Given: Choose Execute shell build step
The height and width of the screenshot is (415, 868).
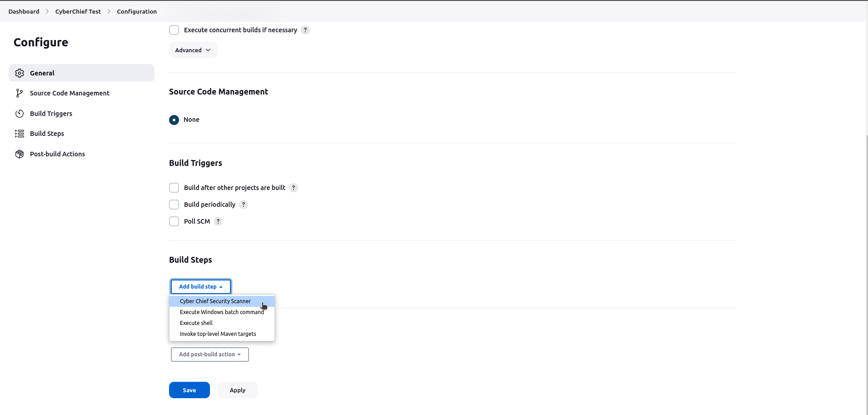Looking at the screenshot, I should (x=222, y=323).
